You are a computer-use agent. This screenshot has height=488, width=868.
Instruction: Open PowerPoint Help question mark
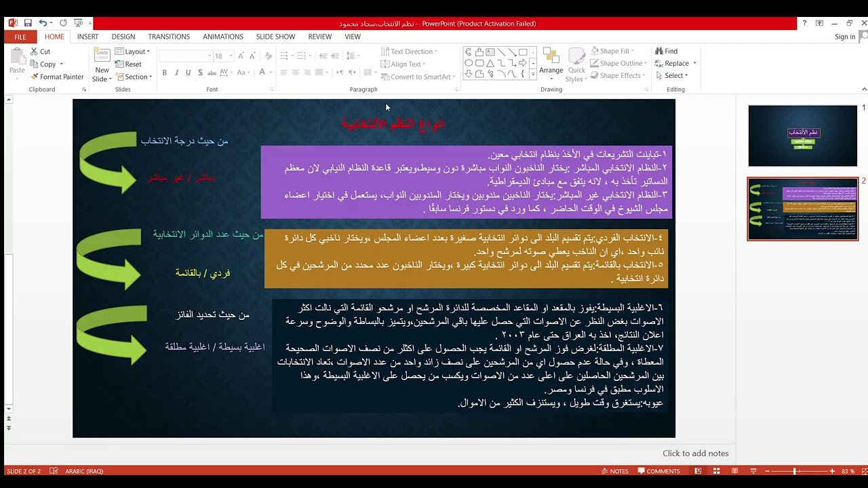click(x=805, y=23)
